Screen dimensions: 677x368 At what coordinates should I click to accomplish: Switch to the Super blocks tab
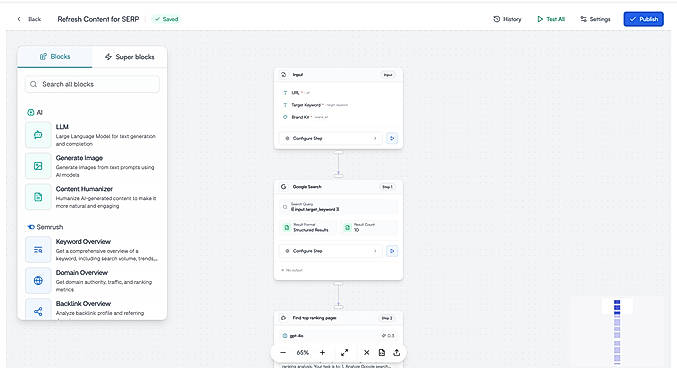[x=130, y=57]
